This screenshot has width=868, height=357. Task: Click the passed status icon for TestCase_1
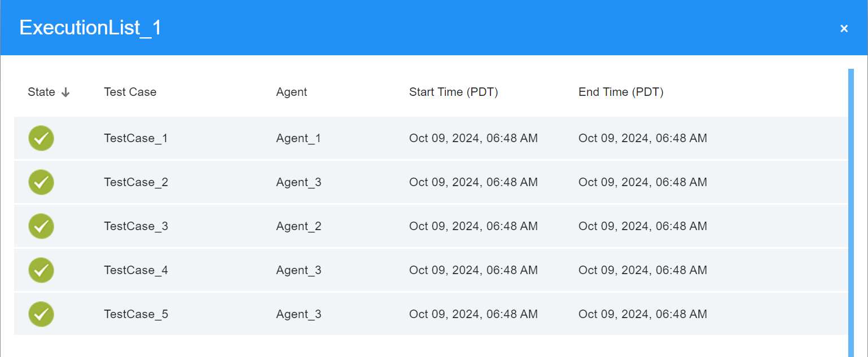pos(41,138)
